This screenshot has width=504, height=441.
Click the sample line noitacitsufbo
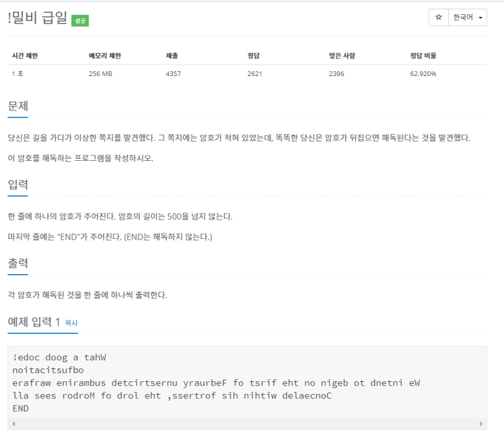(48, 370)
